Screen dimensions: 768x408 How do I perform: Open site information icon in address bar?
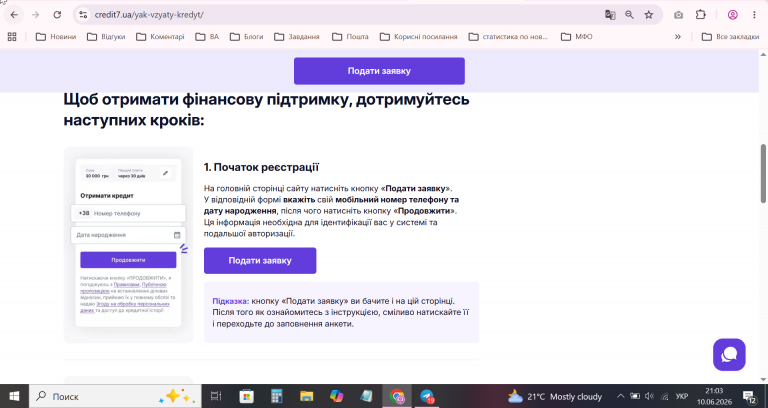[x=83, y=15]
